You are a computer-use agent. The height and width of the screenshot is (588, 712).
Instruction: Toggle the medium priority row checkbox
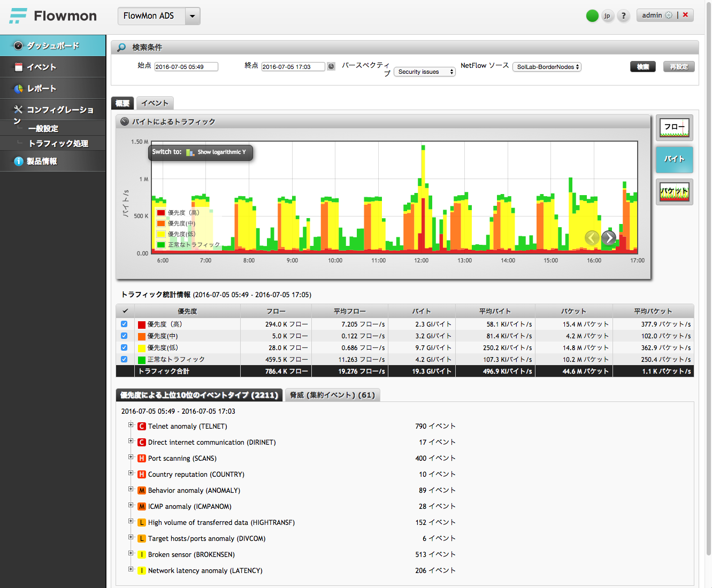(124, 336)
